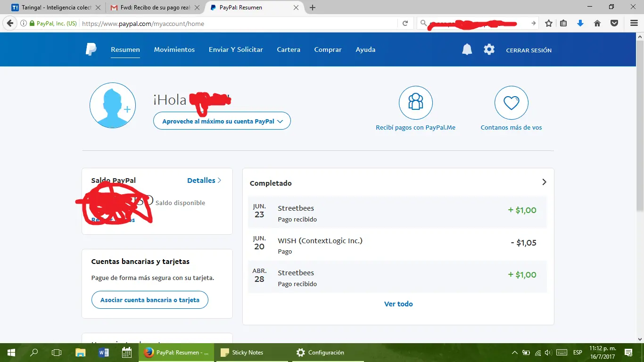This screenshot has width=644, height=362.
Task: Show hidden system tray icons
Action: coord(514,353)
